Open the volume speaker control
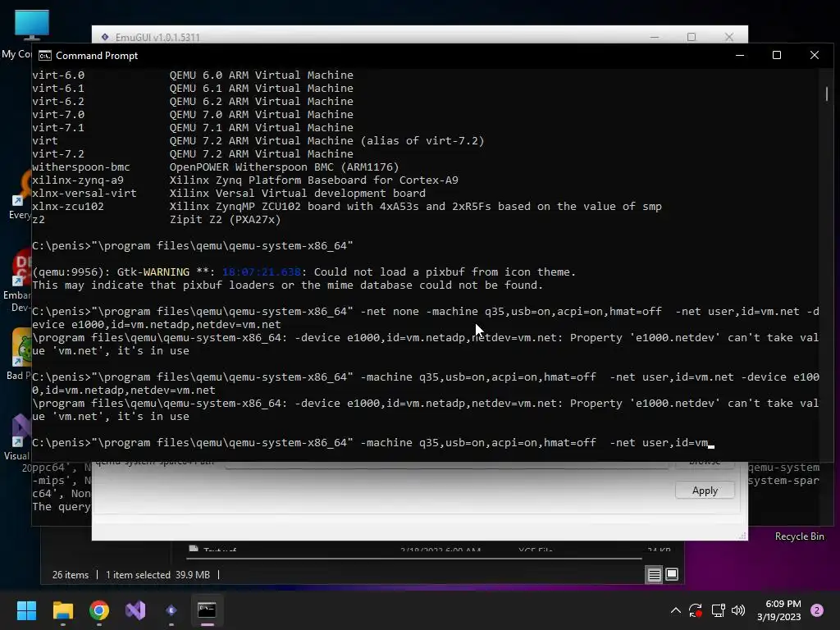 coord(738,610)
